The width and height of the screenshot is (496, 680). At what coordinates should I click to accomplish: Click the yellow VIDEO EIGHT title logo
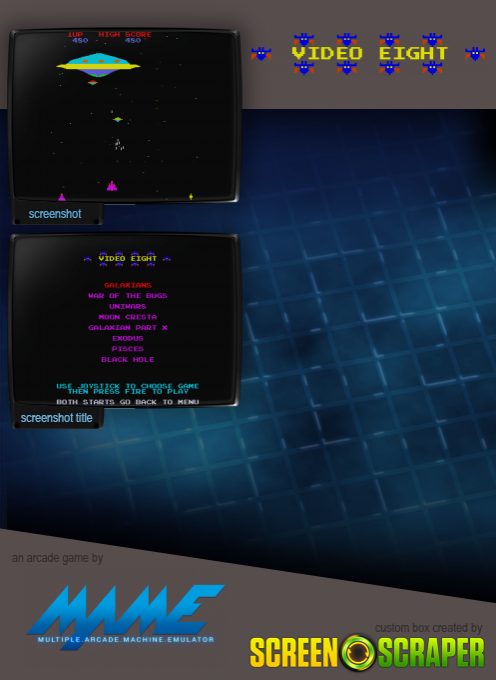point(369,53)
